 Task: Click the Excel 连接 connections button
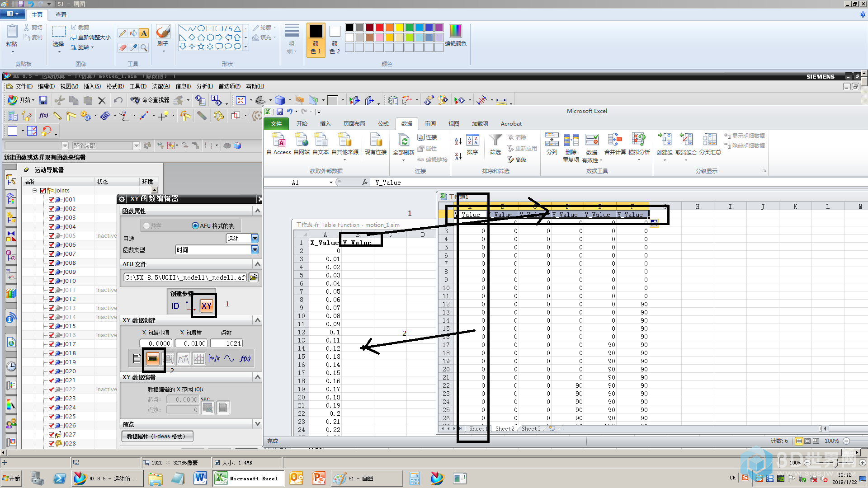tap(427, 137)
